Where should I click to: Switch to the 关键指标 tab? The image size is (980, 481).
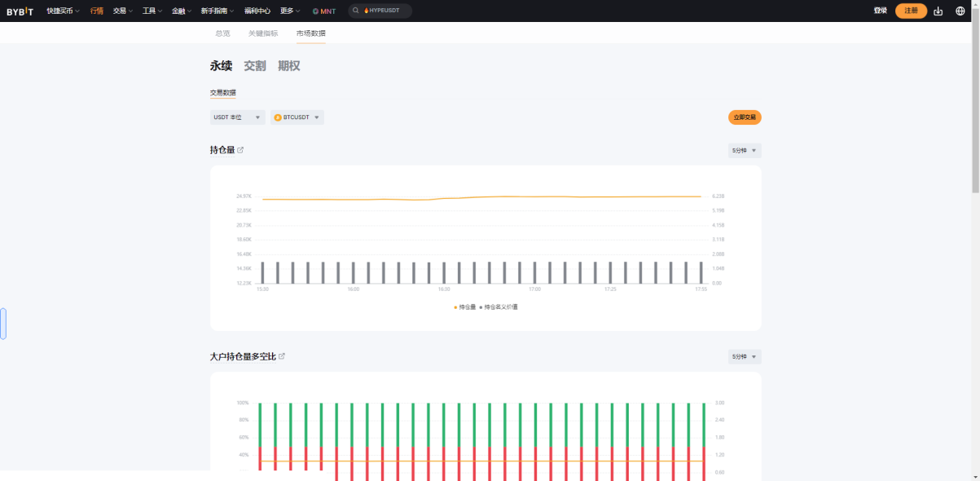coord(263,33)
